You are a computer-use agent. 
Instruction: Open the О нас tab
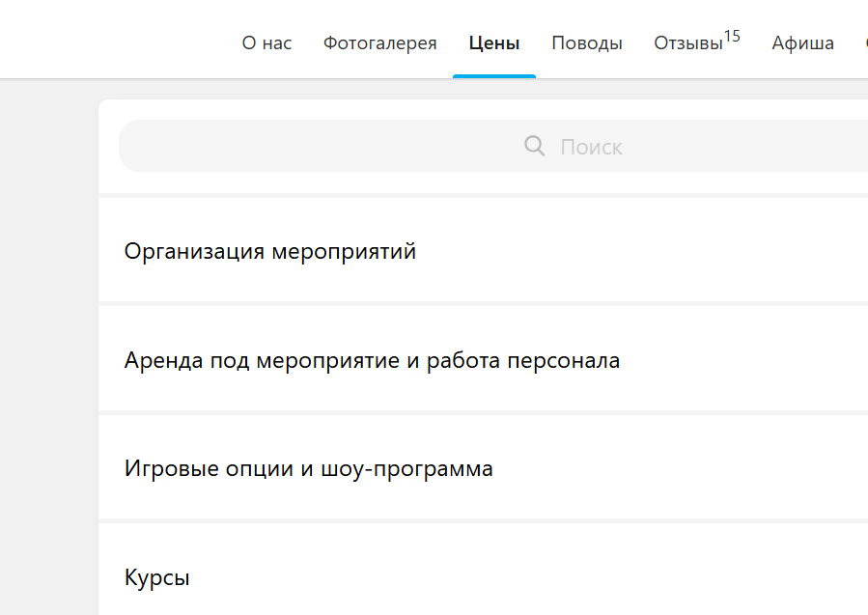(x=266, y=43)
